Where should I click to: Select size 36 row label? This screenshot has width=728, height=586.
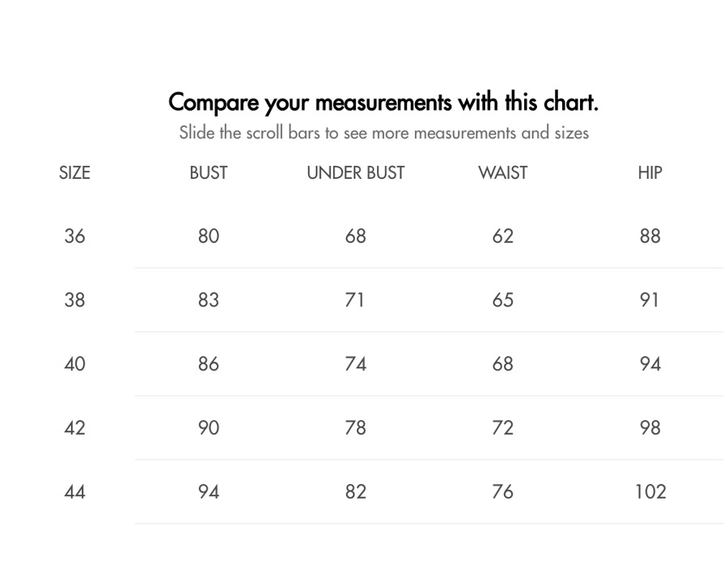click(74, 236)
